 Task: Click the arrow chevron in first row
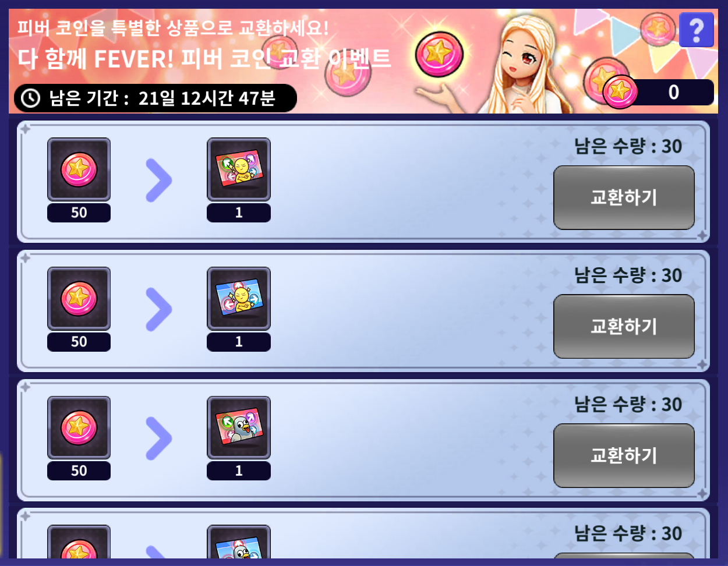[x=159, y=180]
